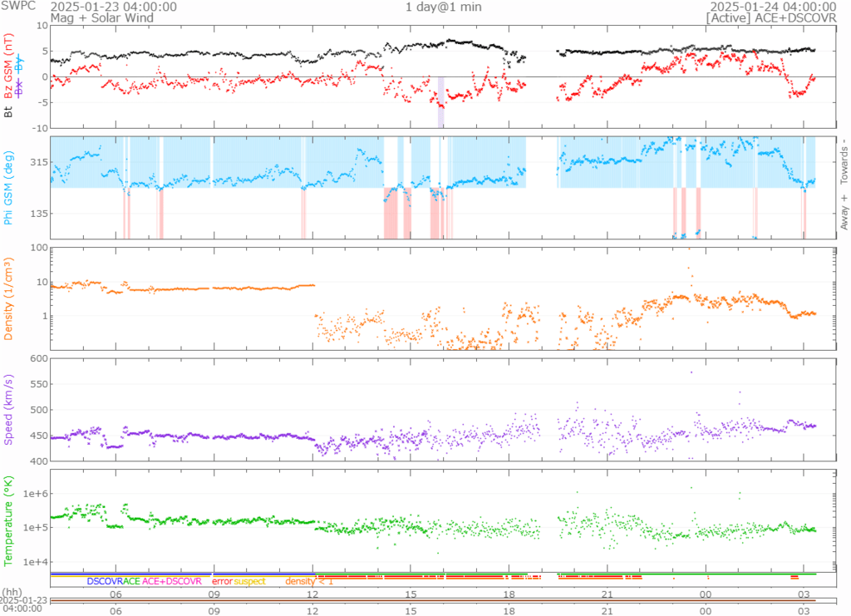Click the timeline range bar at bottom
Image resolution: width=851 pixels, height=616 pixels.
click(x=432, y=599)
